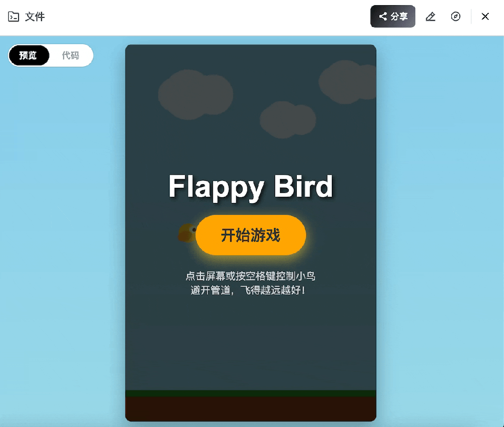Open the 文件 label in the header
The height and width of the screenshot is (427, 504).
[35, 16]
